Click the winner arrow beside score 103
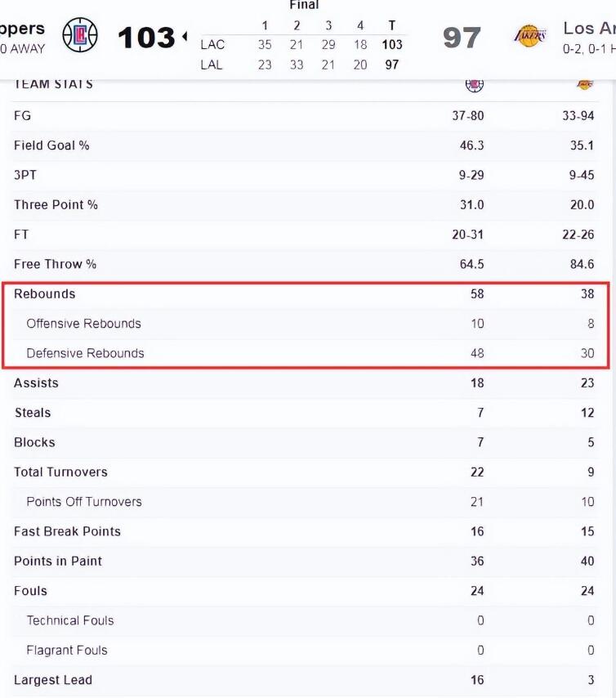 184,37
